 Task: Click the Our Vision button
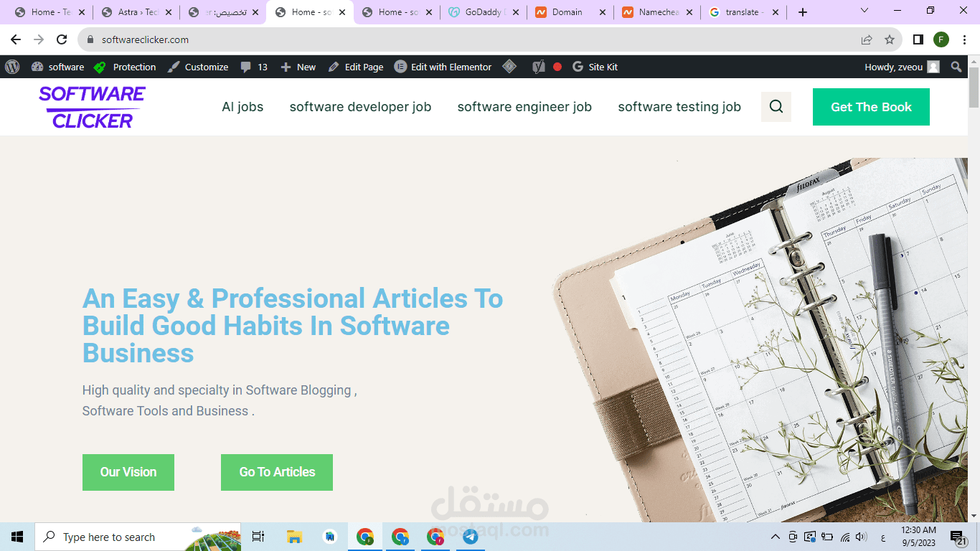[128, 472]
